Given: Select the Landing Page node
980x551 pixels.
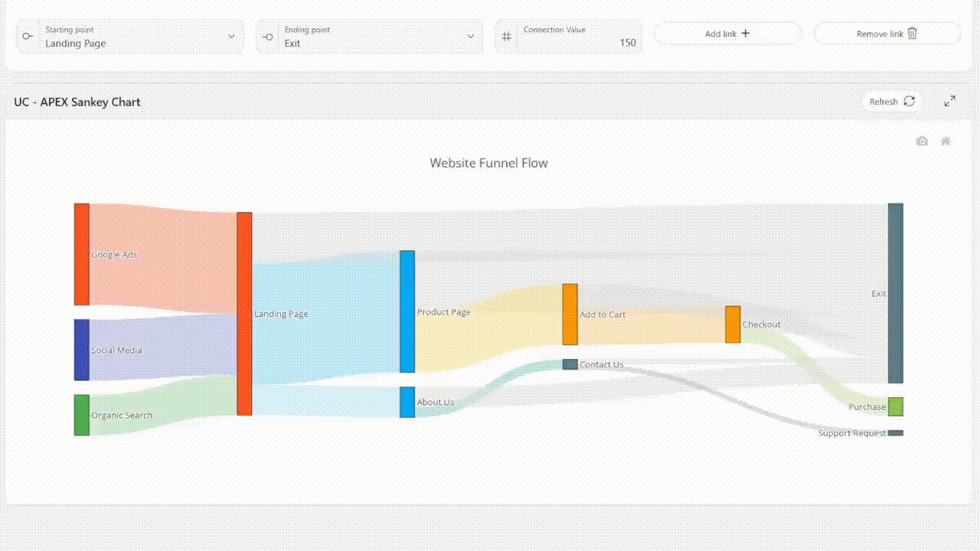Looking at the screenshot, I should 246,313.
